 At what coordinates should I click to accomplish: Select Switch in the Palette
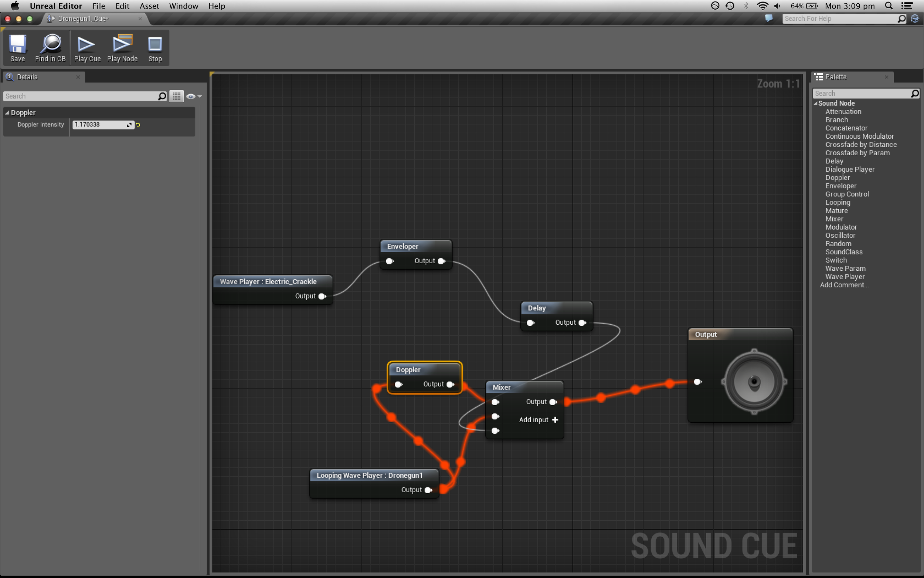coord(836,260)
